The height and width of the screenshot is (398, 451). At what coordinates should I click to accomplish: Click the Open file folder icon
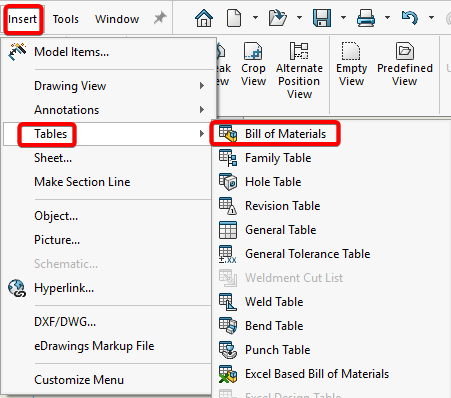click(278, 18)
